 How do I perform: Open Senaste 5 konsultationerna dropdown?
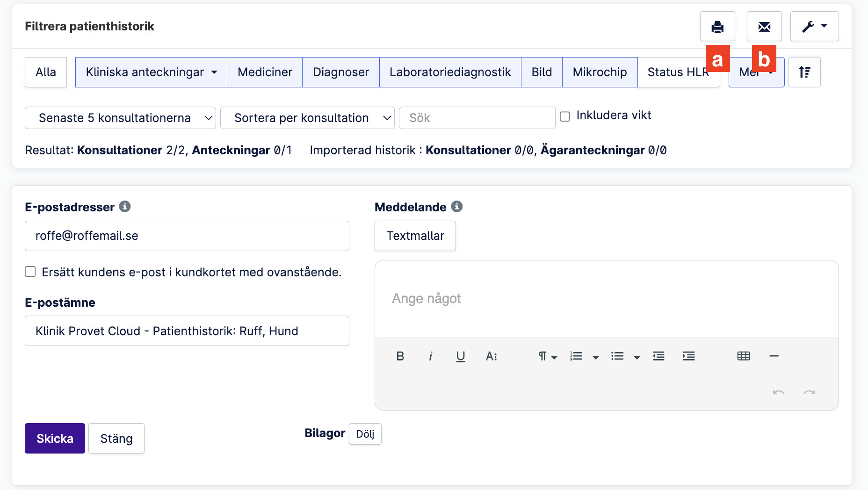click(x=120, y=118)
